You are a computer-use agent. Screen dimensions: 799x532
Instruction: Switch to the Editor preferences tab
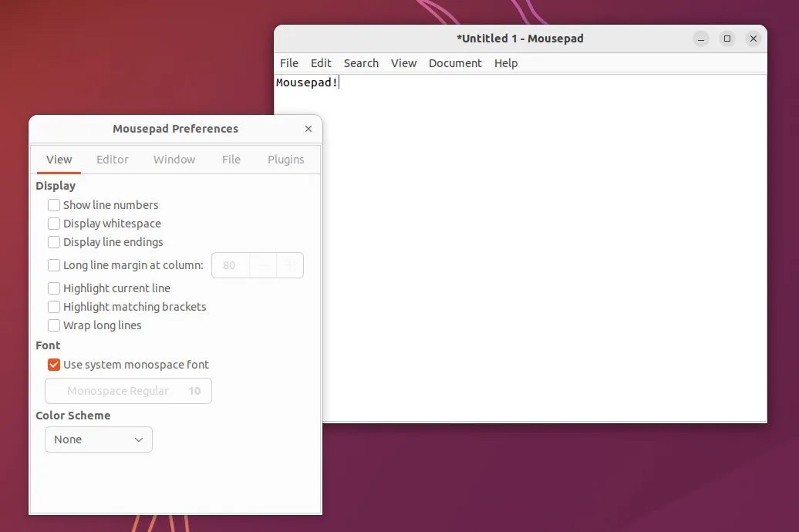click(x=113, y=160)
